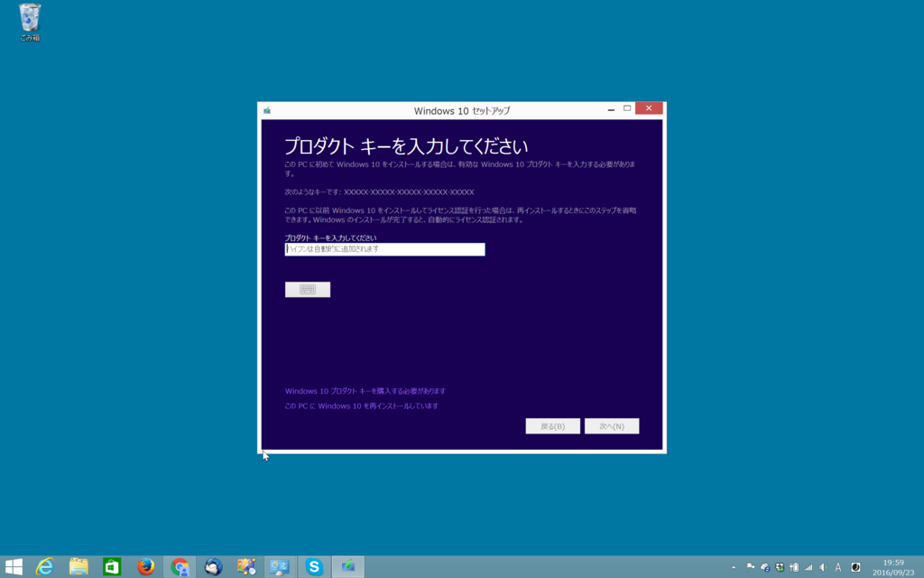The image size is (924, 578).
Task: Open the volume speaker tray icon
Action: point(823,567)
